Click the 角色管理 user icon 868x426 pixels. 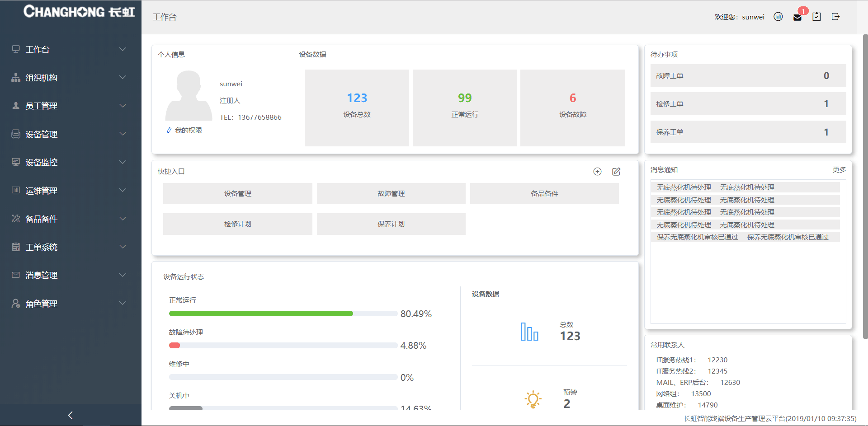point(16,303)
